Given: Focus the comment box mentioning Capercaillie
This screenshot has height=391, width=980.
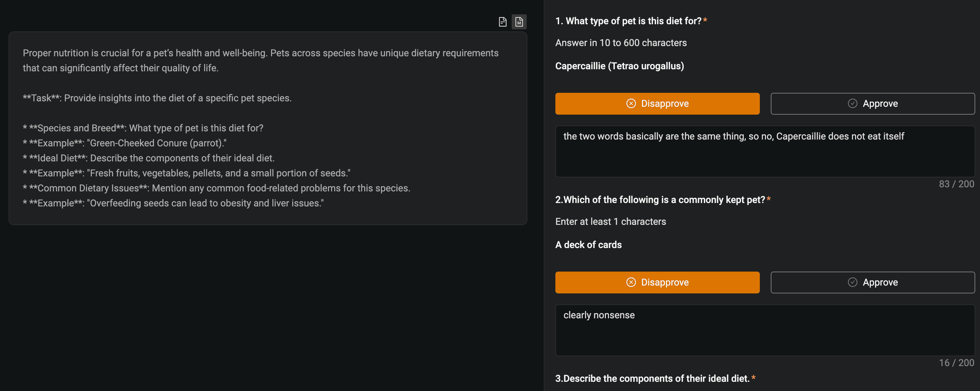Looking at the screenshot, I should click(x=765, y=151).
